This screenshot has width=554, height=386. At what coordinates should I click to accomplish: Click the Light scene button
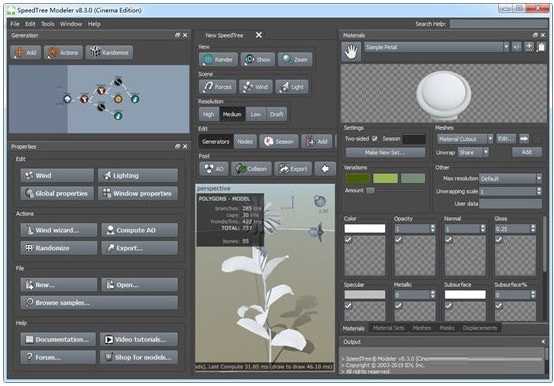[x=292, y=87]
